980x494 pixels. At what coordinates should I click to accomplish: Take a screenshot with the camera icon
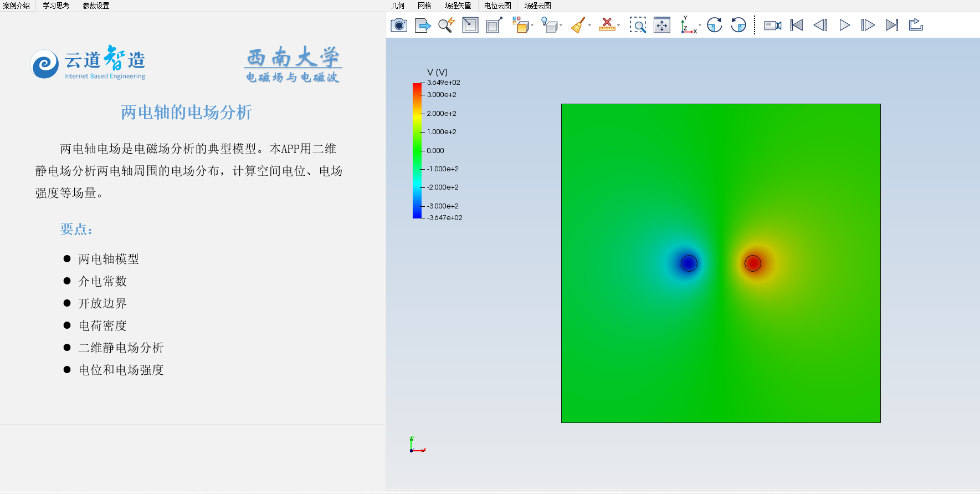[x=399, y=25]
